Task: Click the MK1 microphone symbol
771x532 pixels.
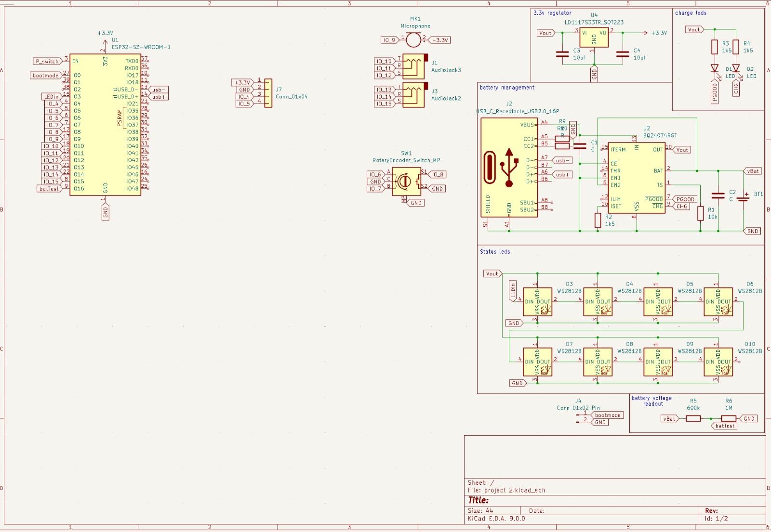Action: tap(413, 40)
